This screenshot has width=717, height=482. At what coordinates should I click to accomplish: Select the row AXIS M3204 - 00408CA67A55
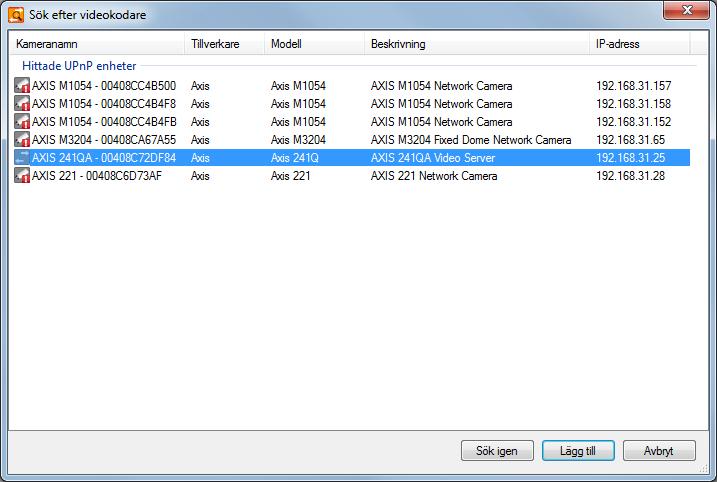[x=351, y=139]
